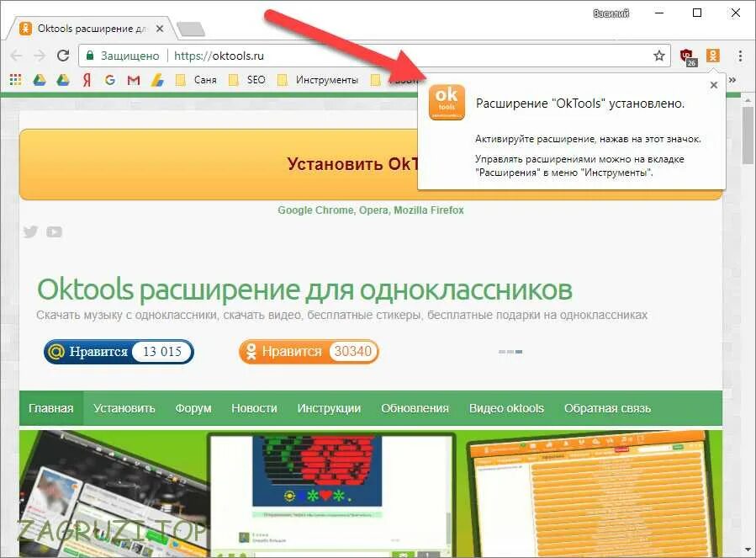Click the scrollbar up arrow
Screen dimensions: 756x558
click(748, 99)
